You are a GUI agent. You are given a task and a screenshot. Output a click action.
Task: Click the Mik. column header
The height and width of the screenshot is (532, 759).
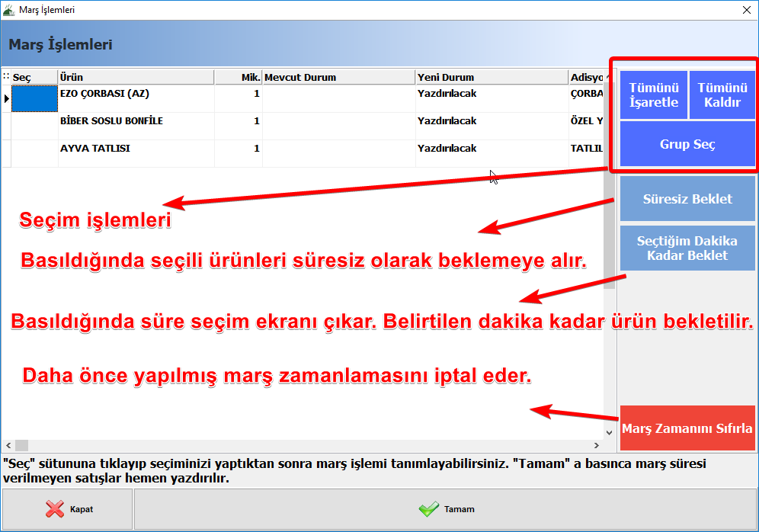(x=239, y=78)
